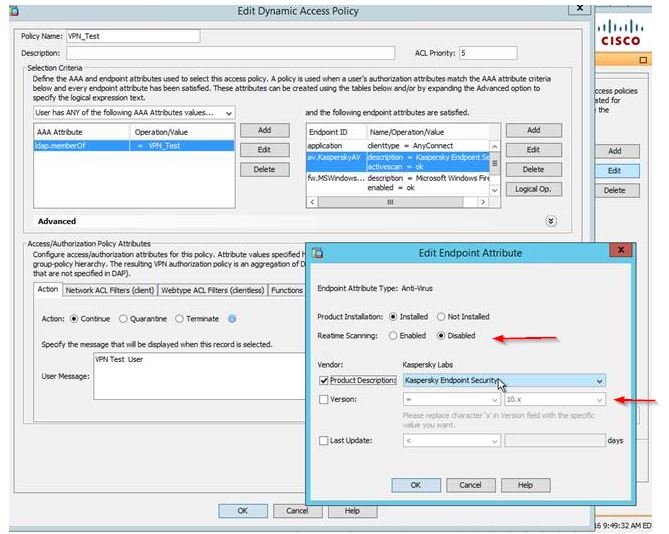Click Delete in the background policies window

click(x=615, y=190)
